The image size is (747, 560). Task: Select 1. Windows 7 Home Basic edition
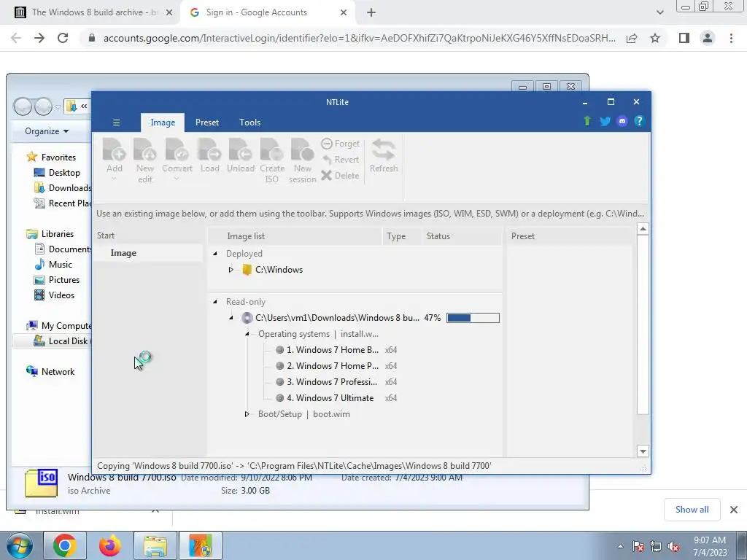(x=333, y=350)
